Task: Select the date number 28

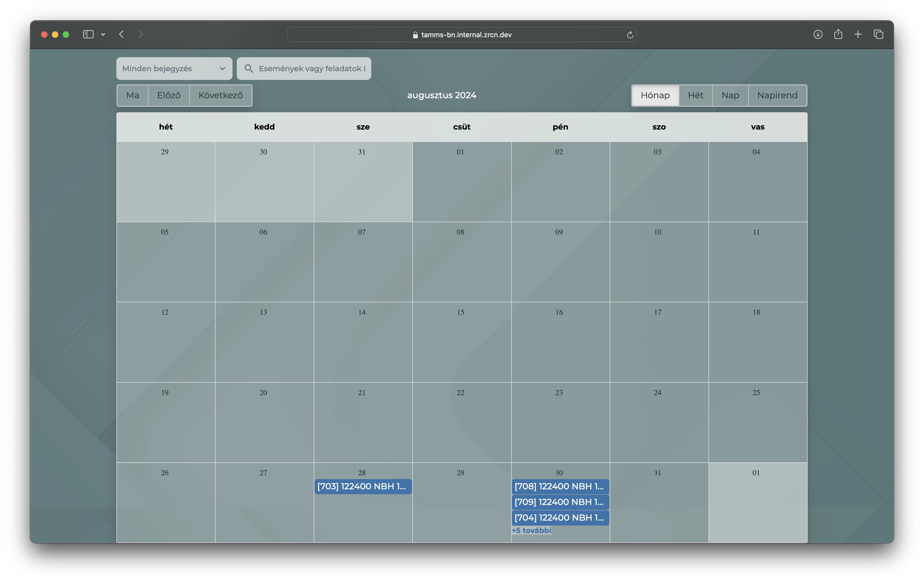Action: [362, 473]
